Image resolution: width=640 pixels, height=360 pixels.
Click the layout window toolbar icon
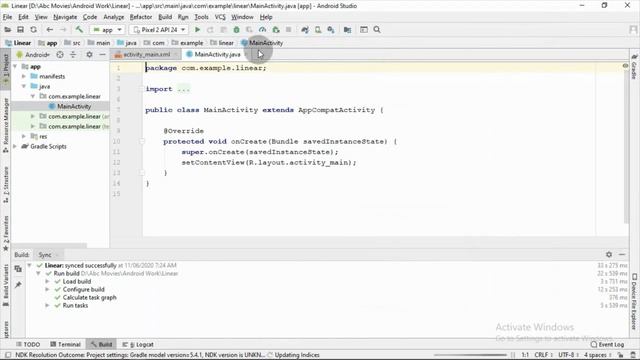(x=364, y=30)
